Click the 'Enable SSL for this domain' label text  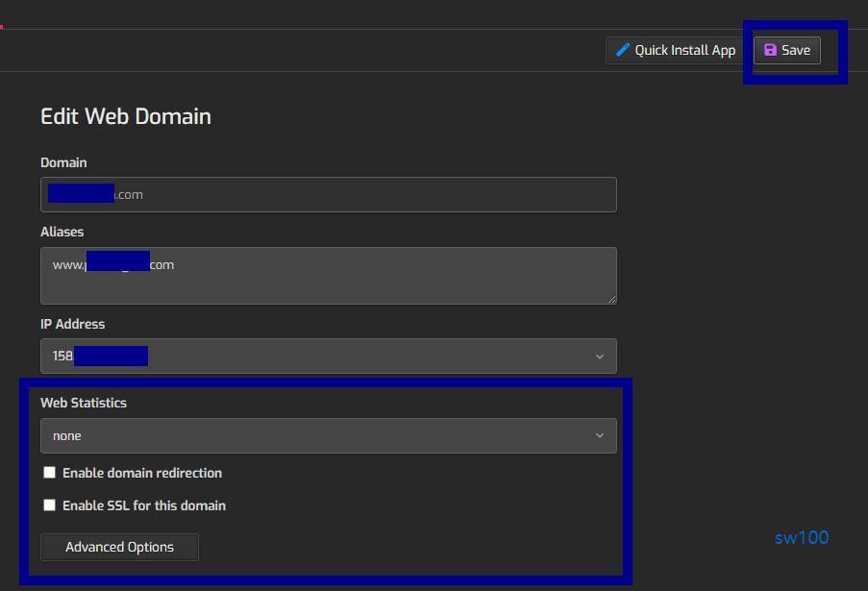(x=144, y=505)
